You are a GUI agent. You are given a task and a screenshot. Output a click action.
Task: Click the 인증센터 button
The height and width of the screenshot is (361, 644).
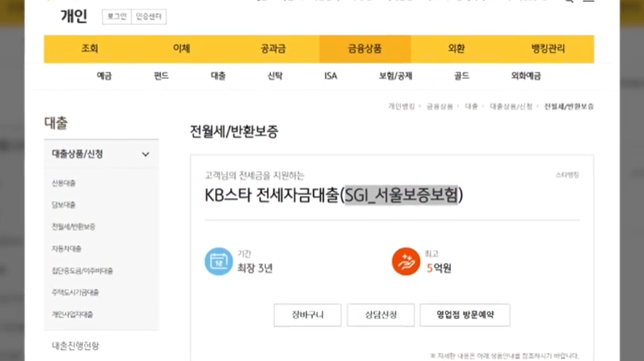pyautogui.click(x=149, y=16)
